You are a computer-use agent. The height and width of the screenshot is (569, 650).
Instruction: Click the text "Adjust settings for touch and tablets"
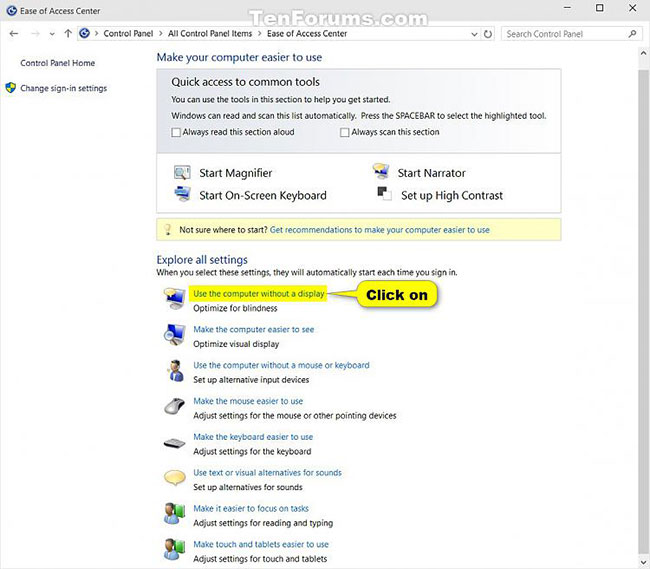[260, 559]
